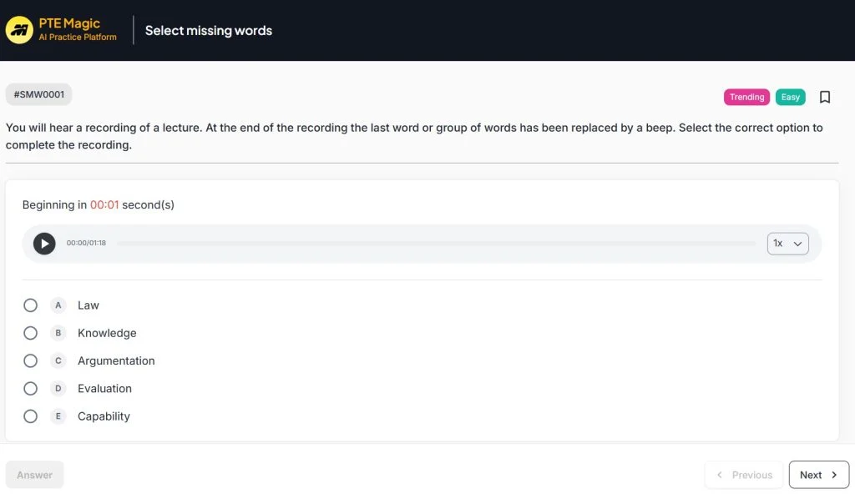Click the letter C option badge
The height and width of the screenshot is (504, 855).
[x=58, y=360]
